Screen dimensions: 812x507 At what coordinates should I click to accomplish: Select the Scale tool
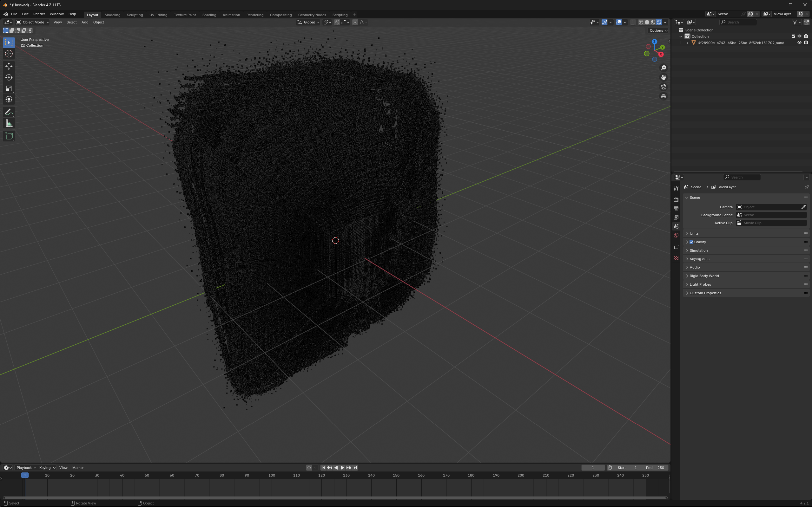(x=9, y=88)
